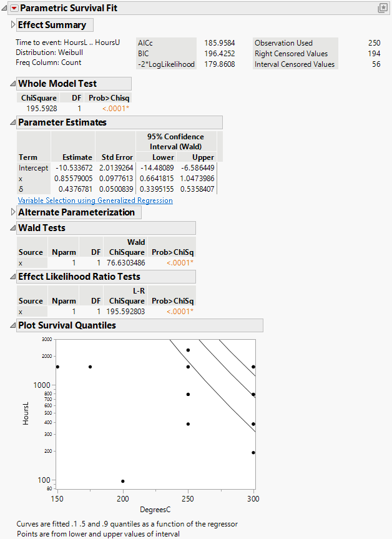Open the Parametric Survival Fit red triangle menu
This screenshot has width=392, height=539.
point(14,8)
